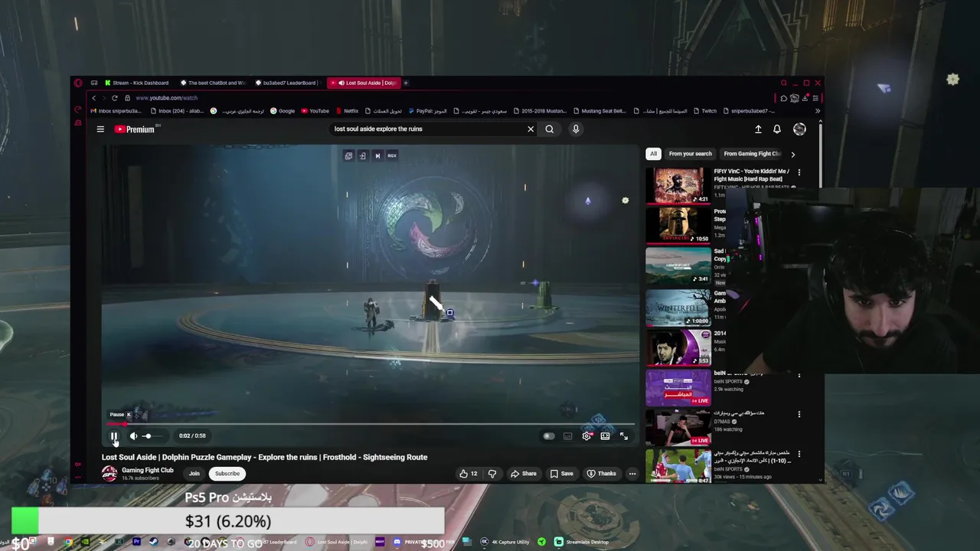
Task: Open Opera browser menu logo
Action: (x=78, y=83)
